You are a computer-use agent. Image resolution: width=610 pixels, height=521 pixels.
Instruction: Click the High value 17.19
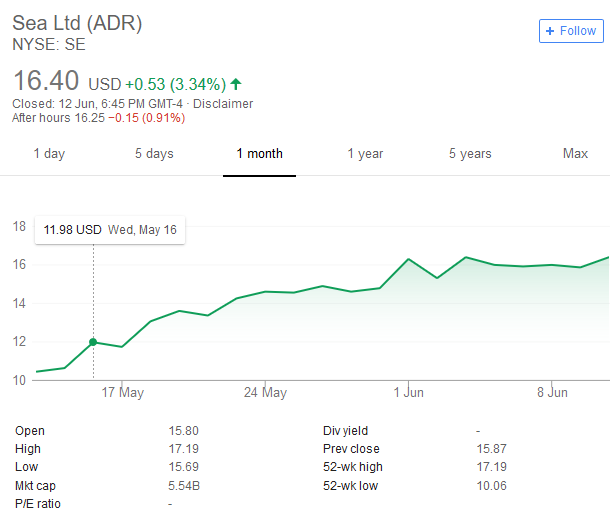(x=184, y=449)
